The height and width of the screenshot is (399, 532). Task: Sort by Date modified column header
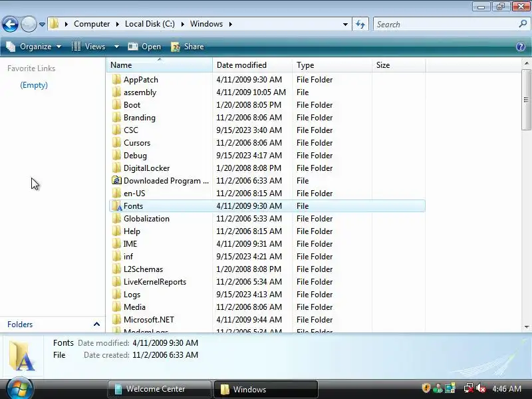pos(252,65)
